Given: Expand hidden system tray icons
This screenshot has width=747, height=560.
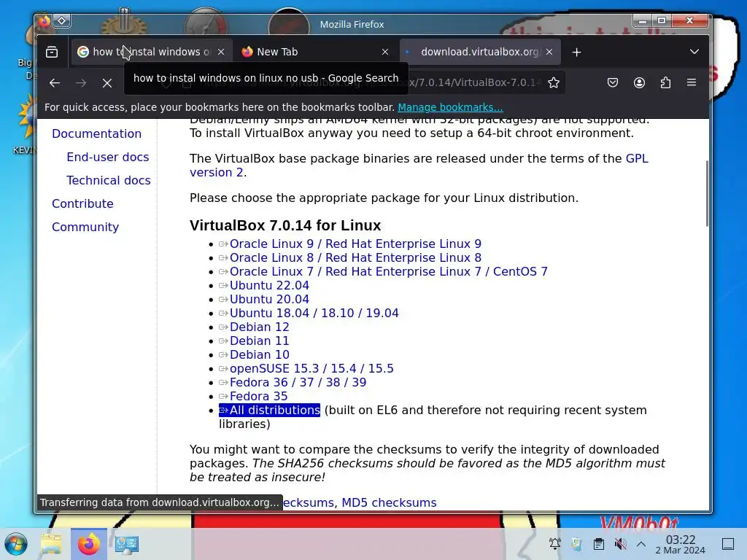Looking at the screenshot, I should point(641,544).
